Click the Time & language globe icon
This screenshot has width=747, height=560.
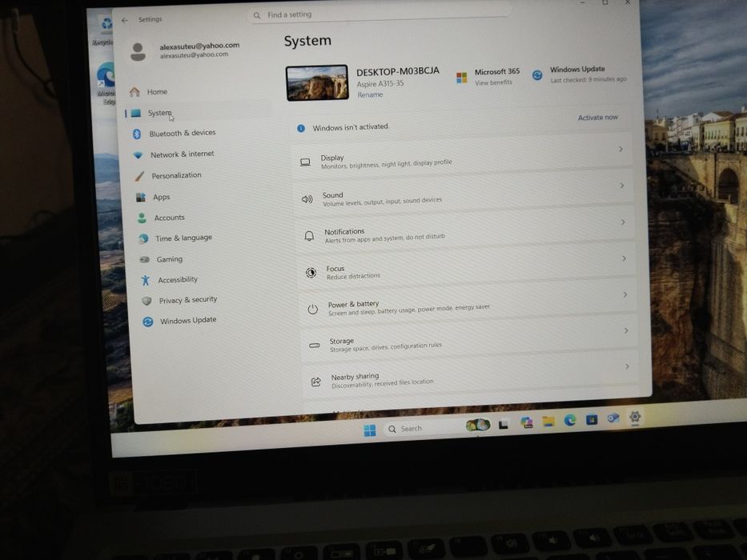pyautogui.click(x=143, y=238)
